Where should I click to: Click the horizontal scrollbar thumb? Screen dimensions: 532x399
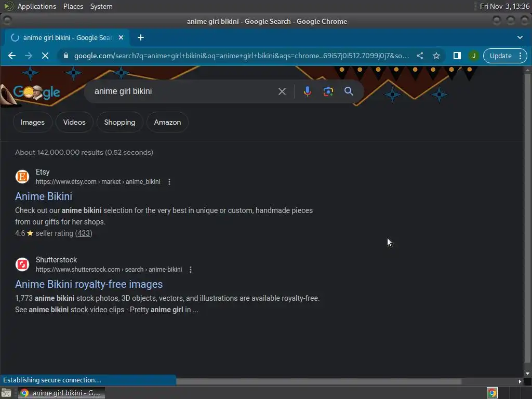(x=318, y=381)
